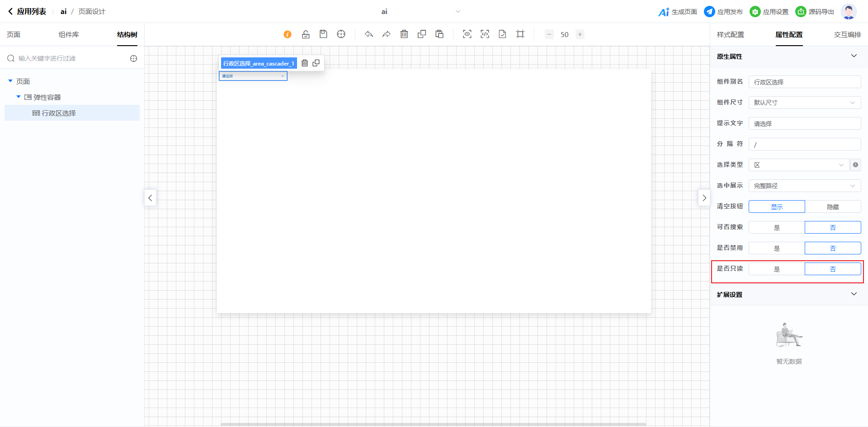Open the 选择类型 dropdown
The height and width of the screenshot is (427, 868).
tap(798, 165)
